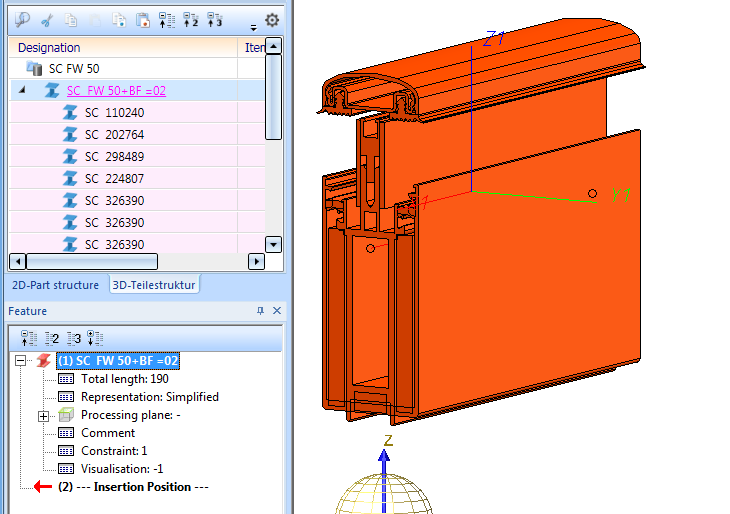Click the settings gear icon
Screen dimensions: 730x514
pyautogui.click(x=272, y=19)
